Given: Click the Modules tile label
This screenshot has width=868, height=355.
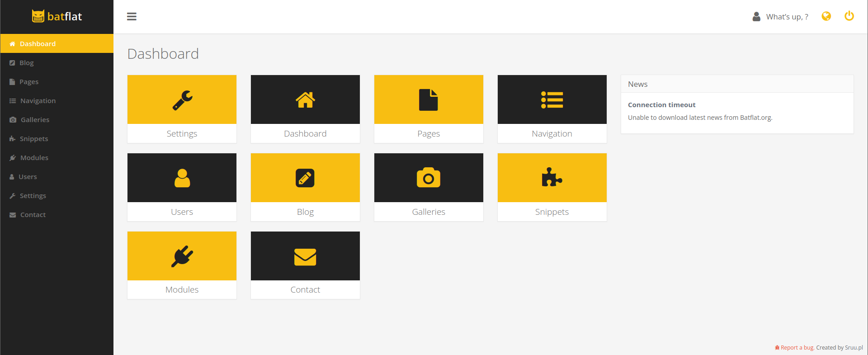Looking at the screenshot, I should click(x=182, y=289).
